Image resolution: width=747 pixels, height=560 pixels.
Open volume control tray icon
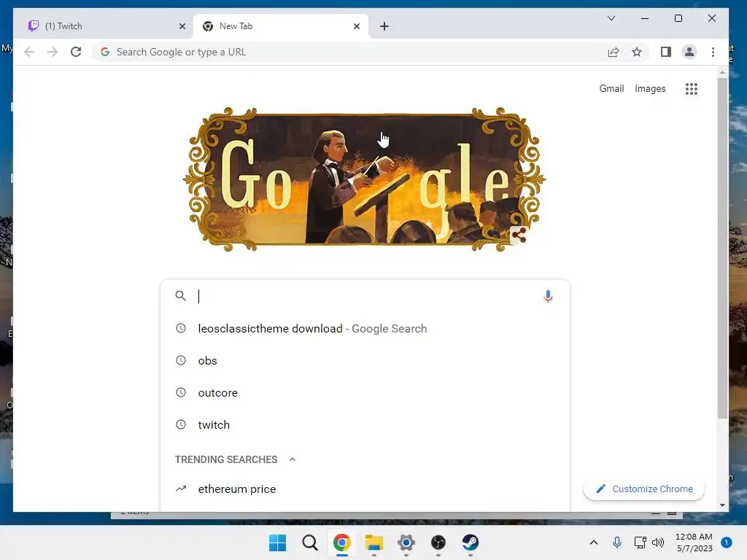[658, 542]
